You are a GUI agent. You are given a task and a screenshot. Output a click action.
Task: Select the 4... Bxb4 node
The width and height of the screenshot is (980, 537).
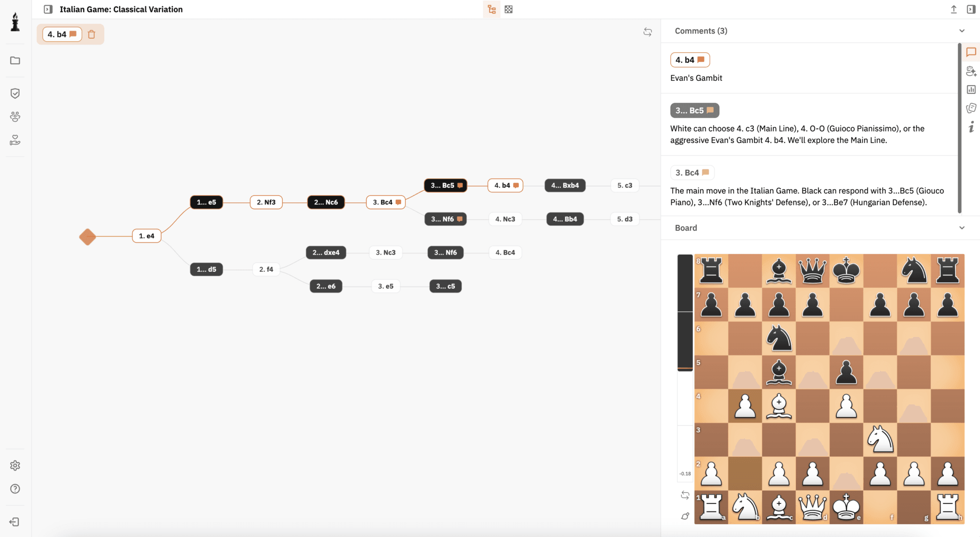click(565, 185)
